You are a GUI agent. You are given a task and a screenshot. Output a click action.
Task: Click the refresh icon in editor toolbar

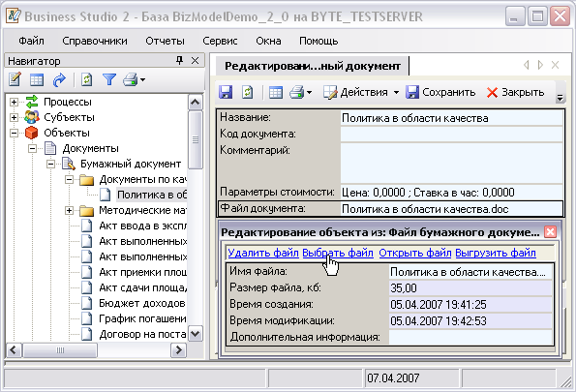[248, 92]
